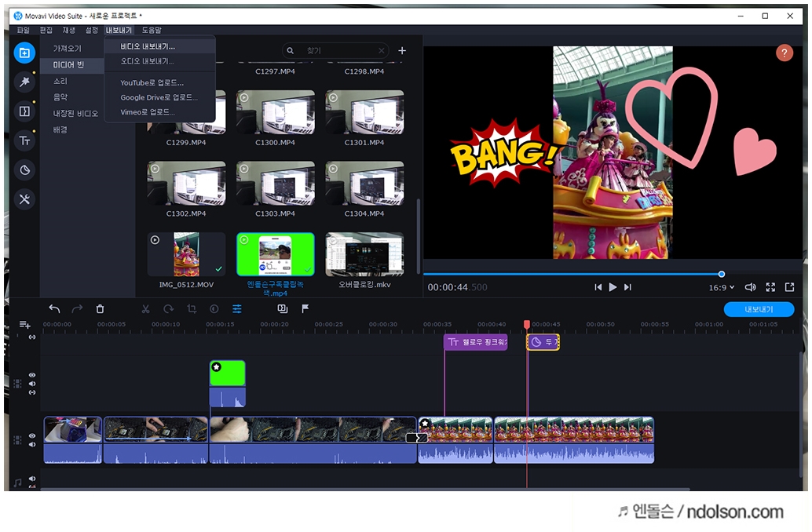Screen dimensions: 812x532
Task: Open the 16:9 aspect ratio dropdown
Action: (x=722, y=287)
